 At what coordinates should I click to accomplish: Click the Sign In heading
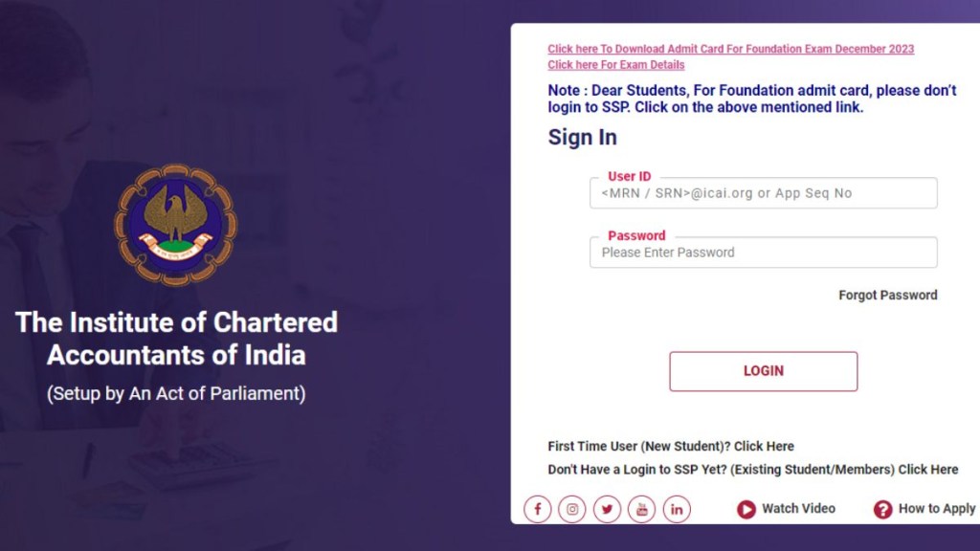tap(582, 137)
